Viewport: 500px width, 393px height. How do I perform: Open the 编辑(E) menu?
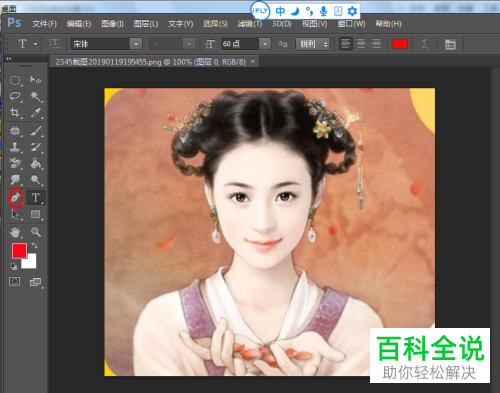pyautogui.click(x=79, y=24)
